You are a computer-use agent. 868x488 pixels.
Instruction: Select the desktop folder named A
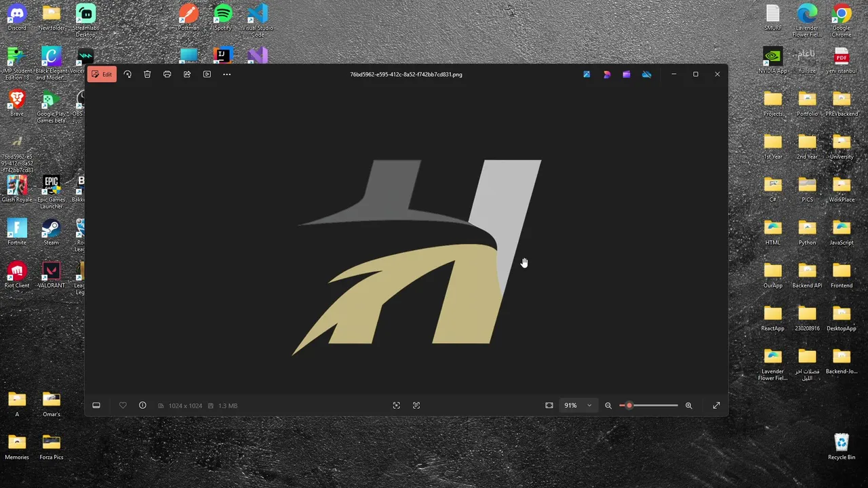(17, 404)
